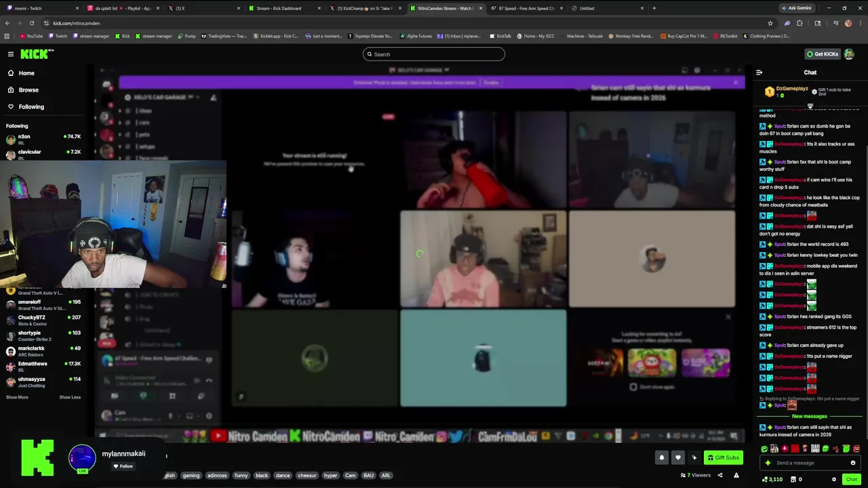Open the emote picker in message box
Image resolution: width=868 pixels, height=488 pixels.
coord(853,463)
